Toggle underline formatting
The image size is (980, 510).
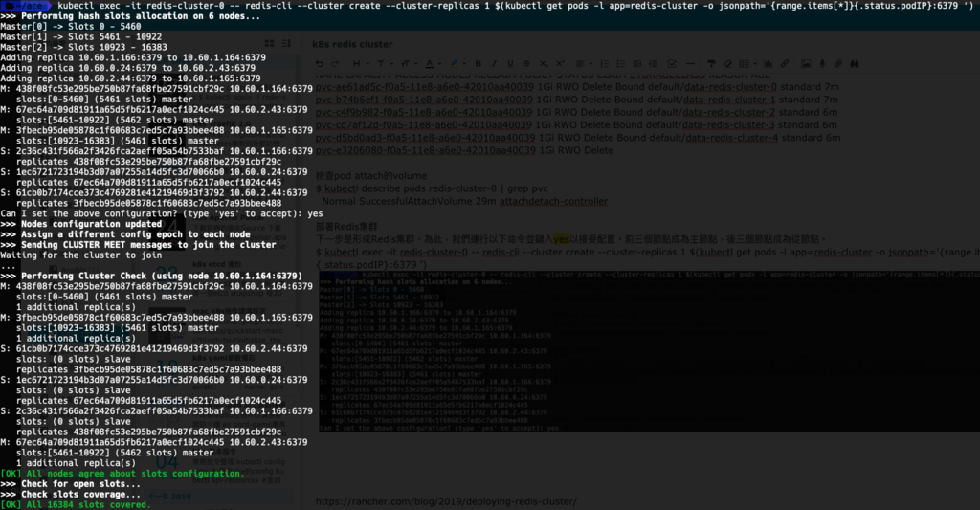click(x=510, y=63)
